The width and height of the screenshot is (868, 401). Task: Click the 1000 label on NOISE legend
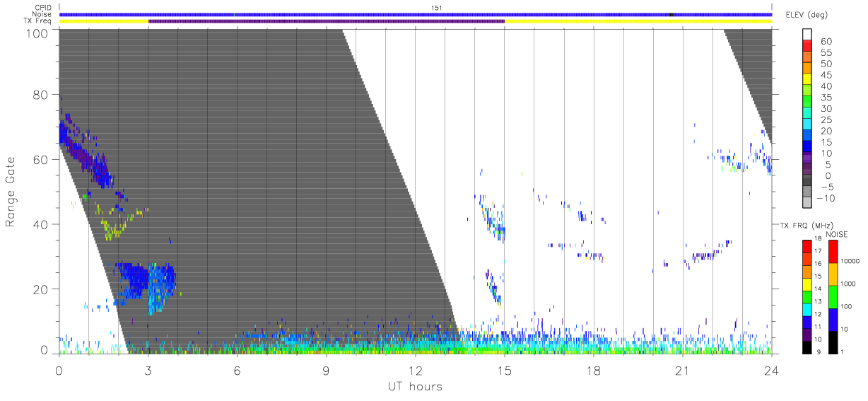pyautogui.click(x=849, y=284)
